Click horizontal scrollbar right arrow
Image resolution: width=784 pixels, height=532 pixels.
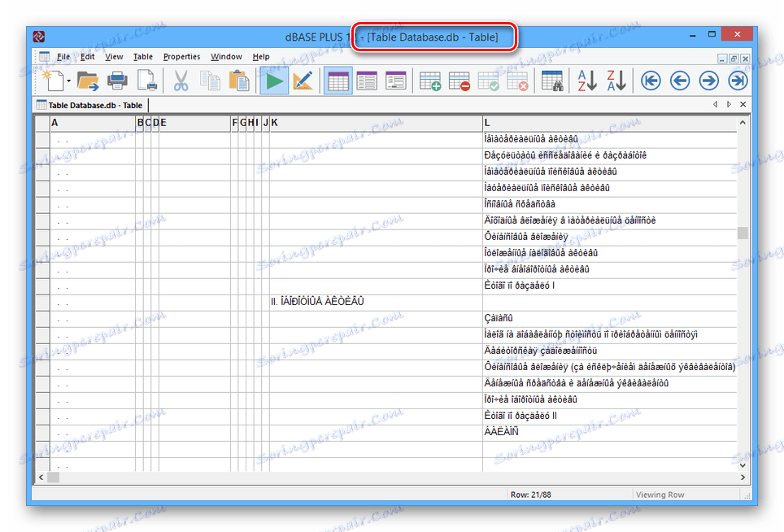pos(743,477)
